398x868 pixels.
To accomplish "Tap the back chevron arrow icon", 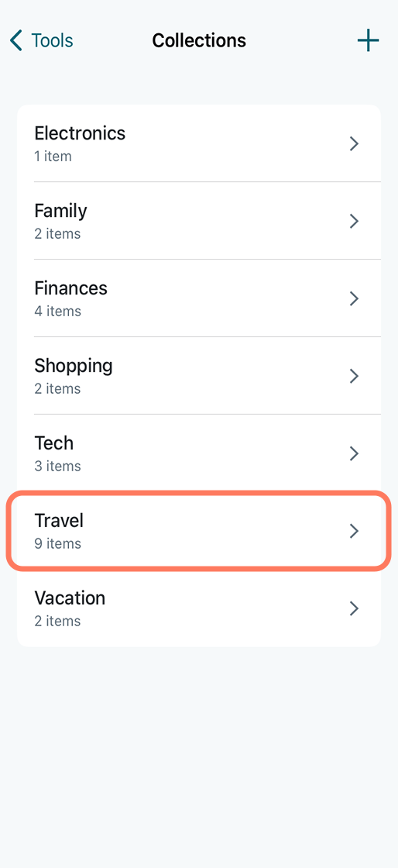I will (x=16, y=41).
